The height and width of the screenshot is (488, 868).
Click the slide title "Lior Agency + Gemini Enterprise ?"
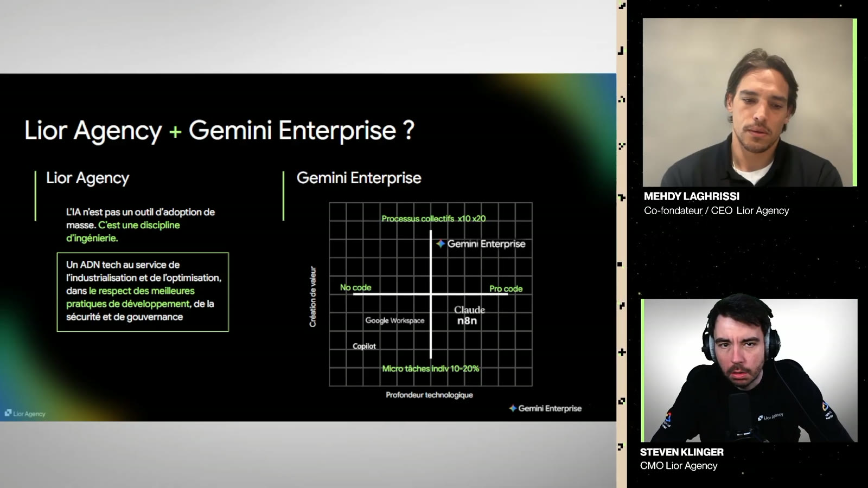click(220, 131)
